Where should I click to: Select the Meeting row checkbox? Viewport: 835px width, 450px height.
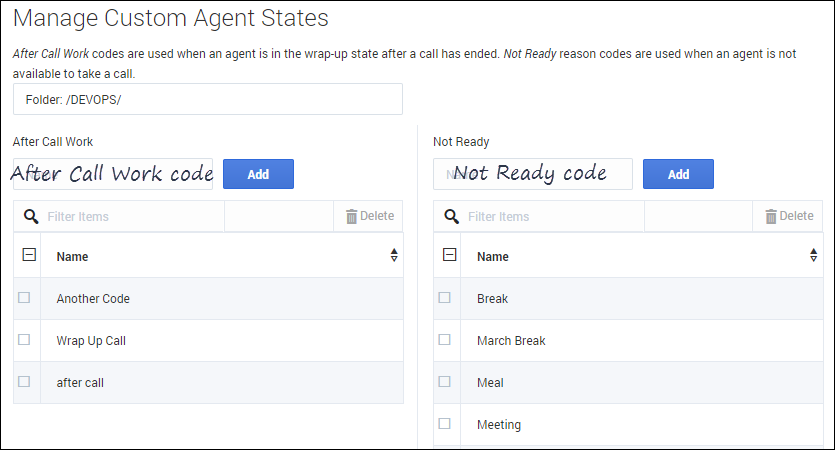[444, 424]
